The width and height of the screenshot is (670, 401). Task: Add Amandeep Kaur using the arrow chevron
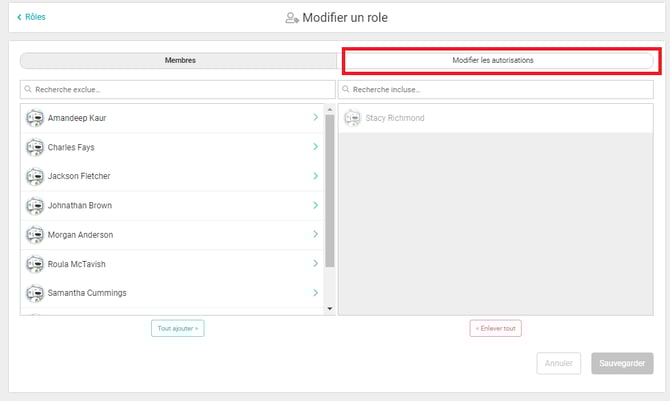(x=315, y=118)
